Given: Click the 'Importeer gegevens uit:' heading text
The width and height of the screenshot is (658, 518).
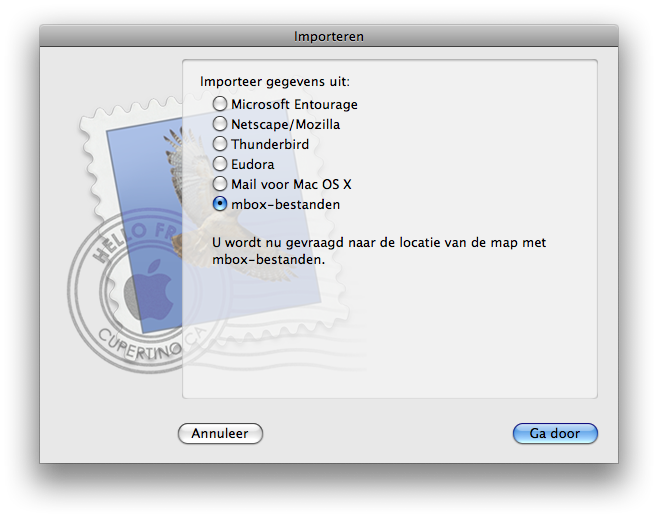Looking at the screenshot, I should pos(275,81).
